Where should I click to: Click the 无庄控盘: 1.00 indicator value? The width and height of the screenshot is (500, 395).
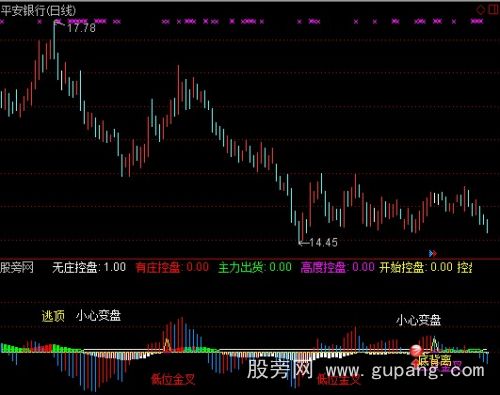(x=89, y=267)
